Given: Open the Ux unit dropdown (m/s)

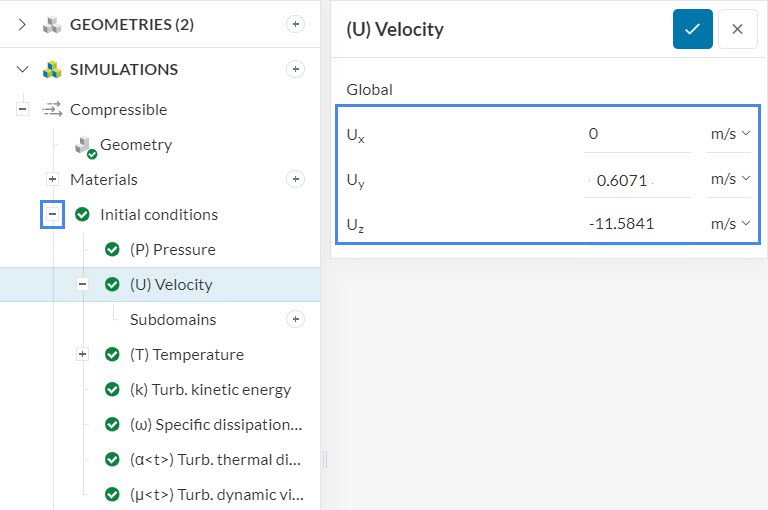Looking at the screenshot, I should (x=730, y=134).
